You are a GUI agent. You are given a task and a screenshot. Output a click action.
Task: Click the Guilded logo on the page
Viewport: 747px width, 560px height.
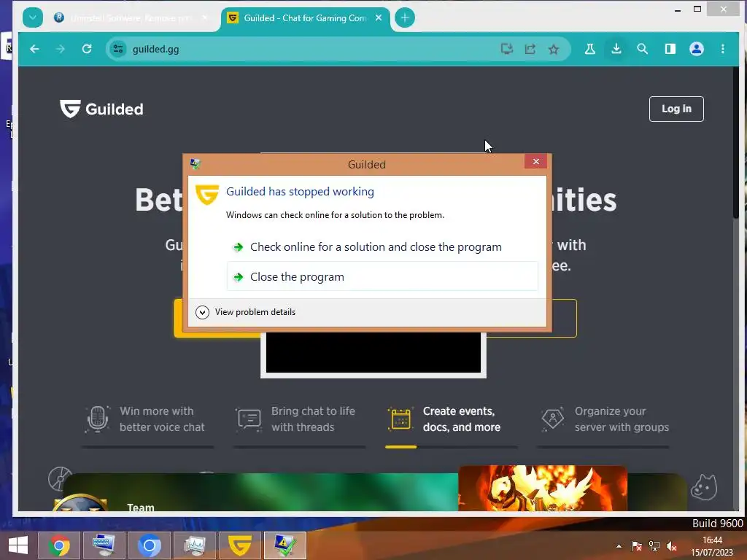[101, 109]
